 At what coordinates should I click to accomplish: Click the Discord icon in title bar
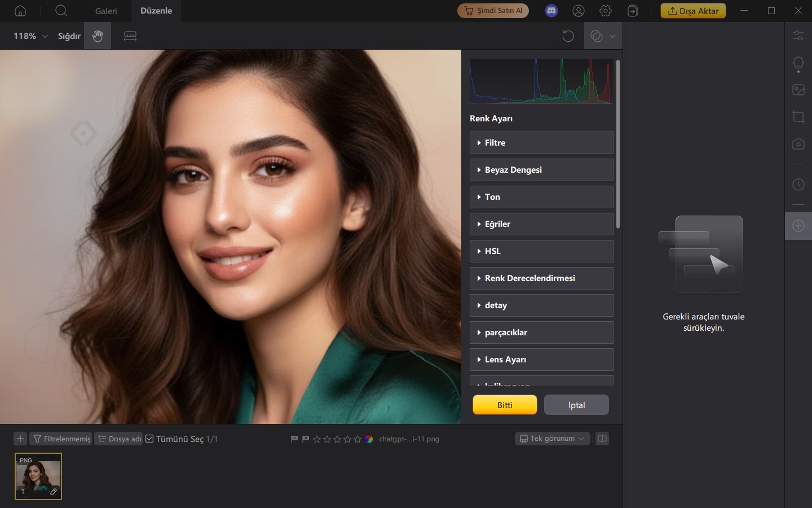pos(551,11)
